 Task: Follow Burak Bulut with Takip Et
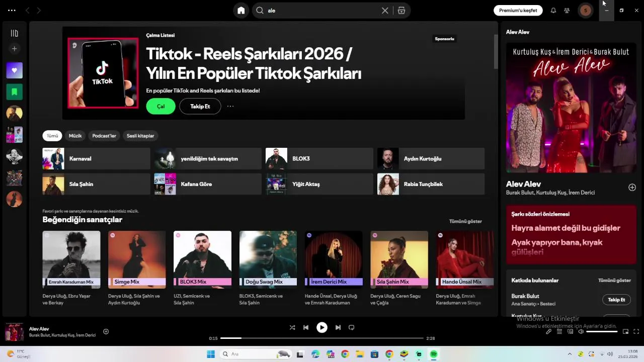click(616, 300)
